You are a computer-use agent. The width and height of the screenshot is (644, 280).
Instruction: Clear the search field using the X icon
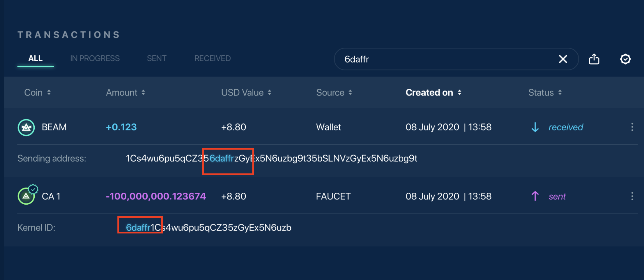[x=563, y=59]
